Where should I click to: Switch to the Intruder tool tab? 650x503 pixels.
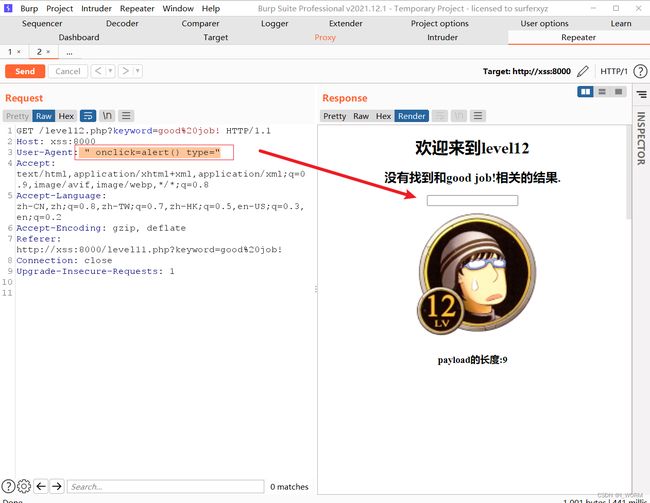(x=442, y=37)
